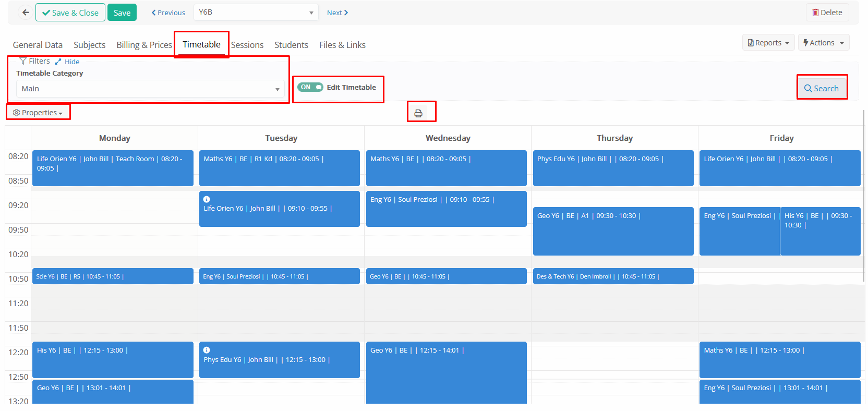This screenshot has width=868, height=411.
Task: Switch to the Sessions tab
Action: (247, 45)
